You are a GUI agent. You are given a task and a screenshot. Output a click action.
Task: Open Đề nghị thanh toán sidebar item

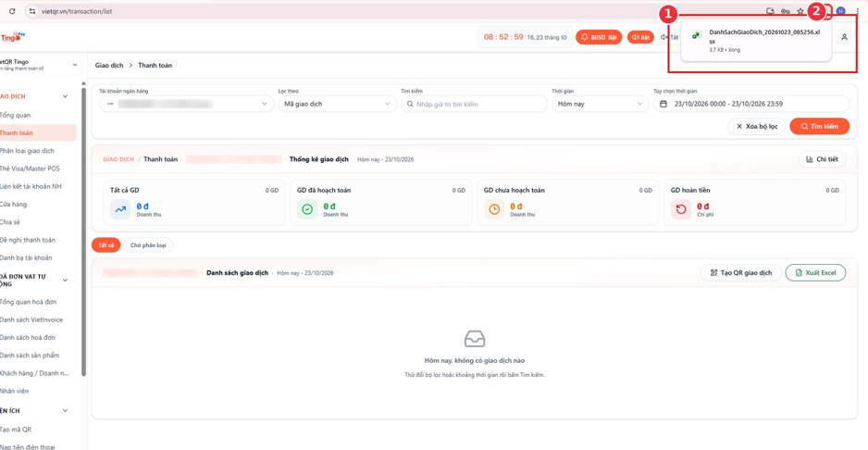[x=28, y=240]
